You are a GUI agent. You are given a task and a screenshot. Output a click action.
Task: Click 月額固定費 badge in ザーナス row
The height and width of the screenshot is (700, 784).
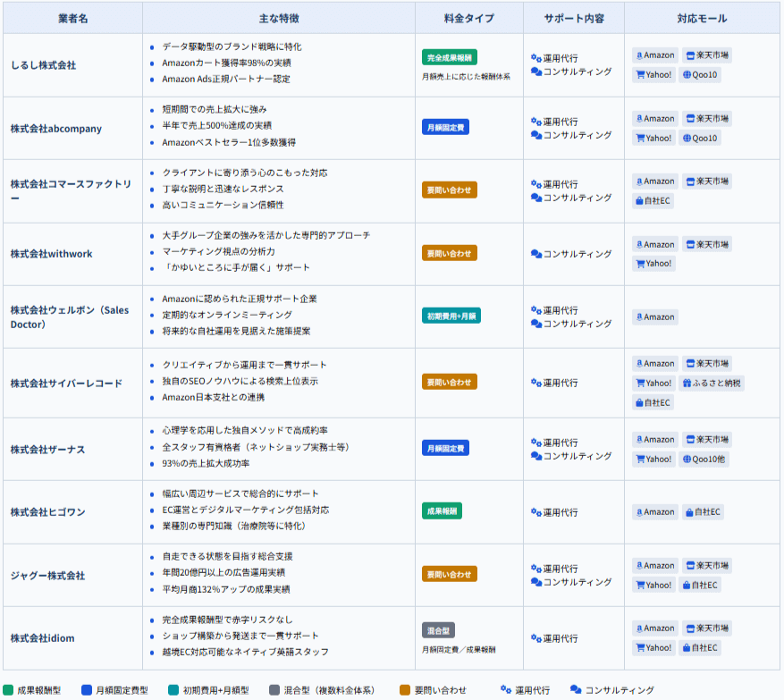445,448
